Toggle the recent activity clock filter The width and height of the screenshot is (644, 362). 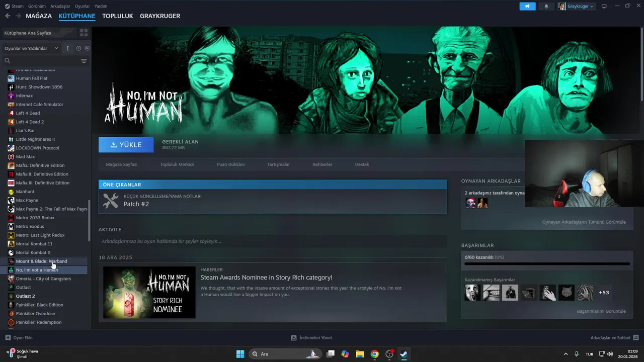[x=78, y=48]
